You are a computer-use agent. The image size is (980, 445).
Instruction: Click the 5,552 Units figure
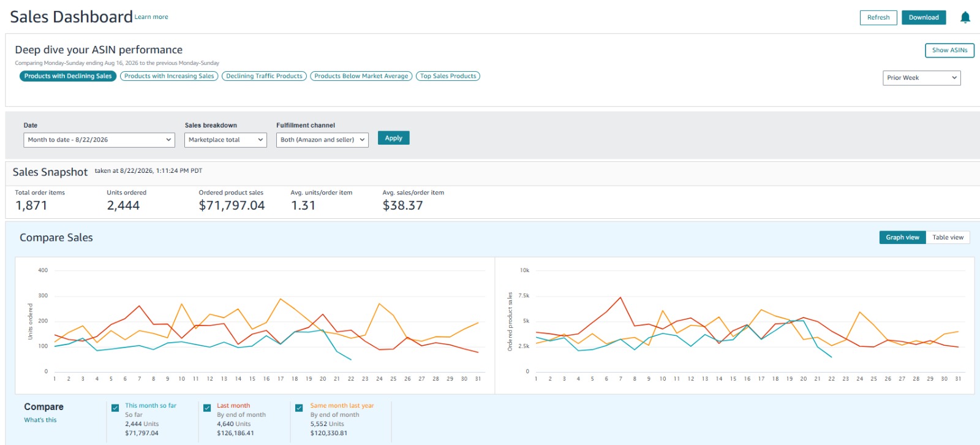(x=327, y=424)
